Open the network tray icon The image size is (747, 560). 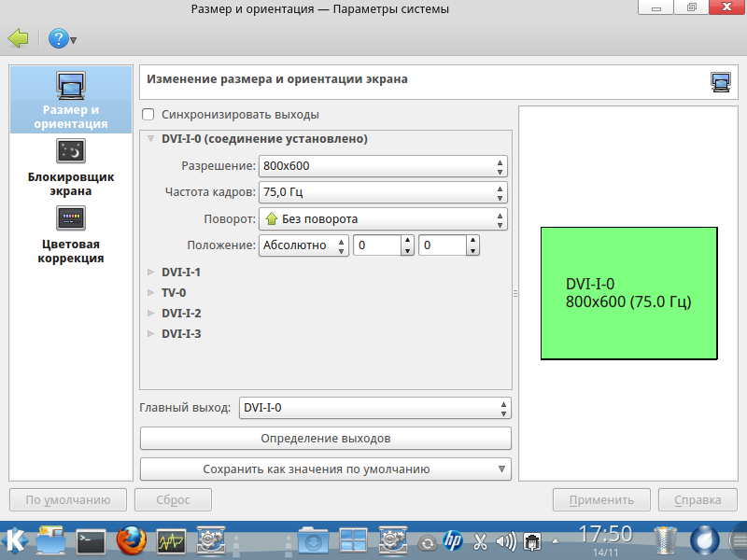[531, 542]
